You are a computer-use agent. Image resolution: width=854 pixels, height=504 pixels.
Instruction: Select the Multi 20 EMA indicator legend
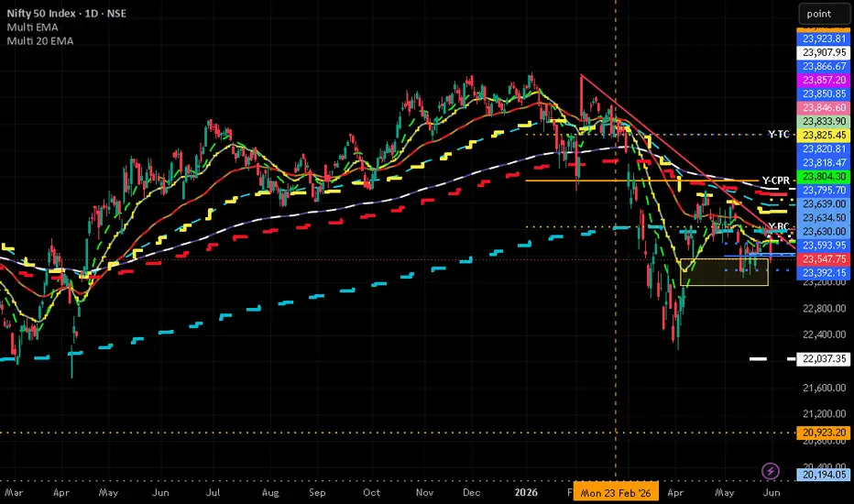click(x=39, y=41)
